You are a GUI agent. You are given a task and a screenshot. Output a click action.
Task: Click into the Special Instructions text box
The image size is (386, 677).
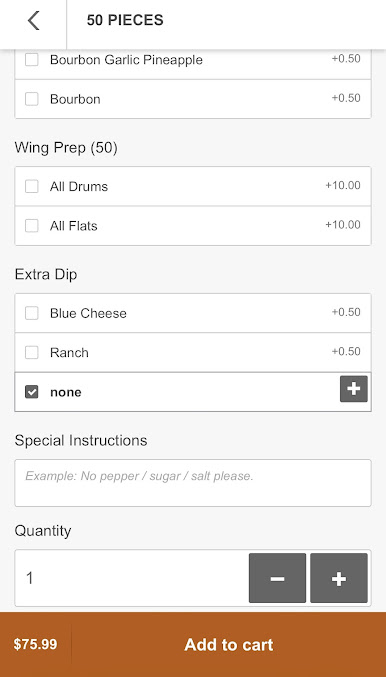pos(193,483)
